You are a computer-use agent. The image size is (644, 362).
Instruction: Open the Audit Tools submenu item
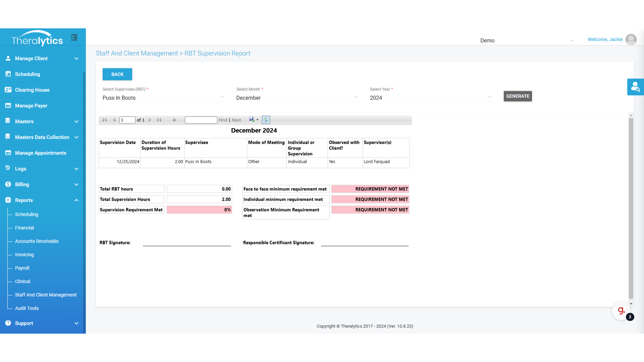click(27, 308)
